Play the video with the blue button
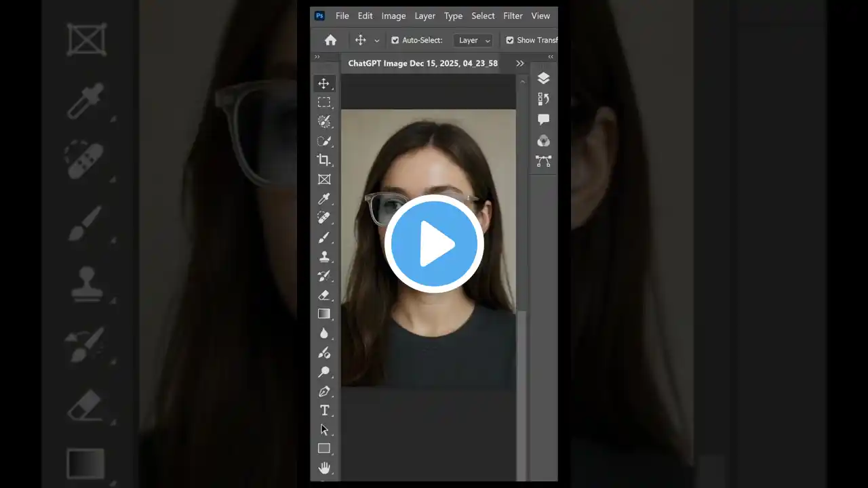868x488 pixels. [x=434, y=244]
